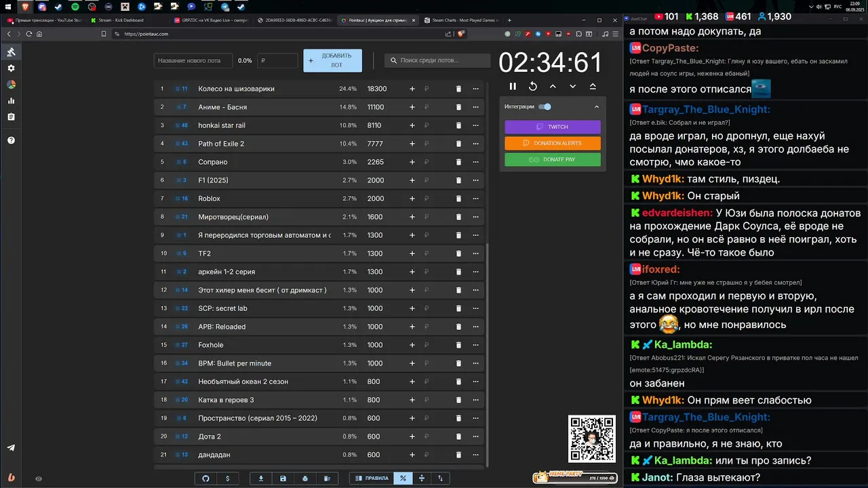The width and height of the screenshot is (868, 488).
Task: Click the save floppy-disk bottom icon
Action: (x=283, y=478)
